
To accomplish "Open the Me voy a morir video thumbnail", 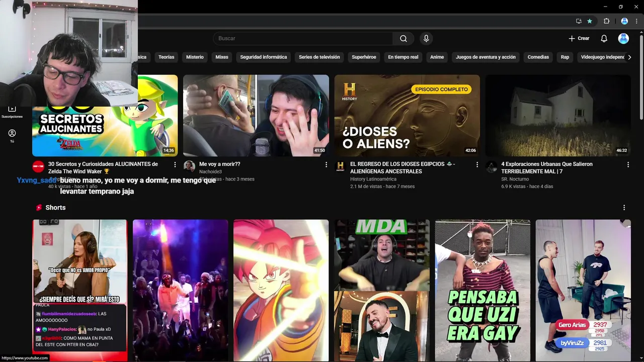I will tap(256, 116).
